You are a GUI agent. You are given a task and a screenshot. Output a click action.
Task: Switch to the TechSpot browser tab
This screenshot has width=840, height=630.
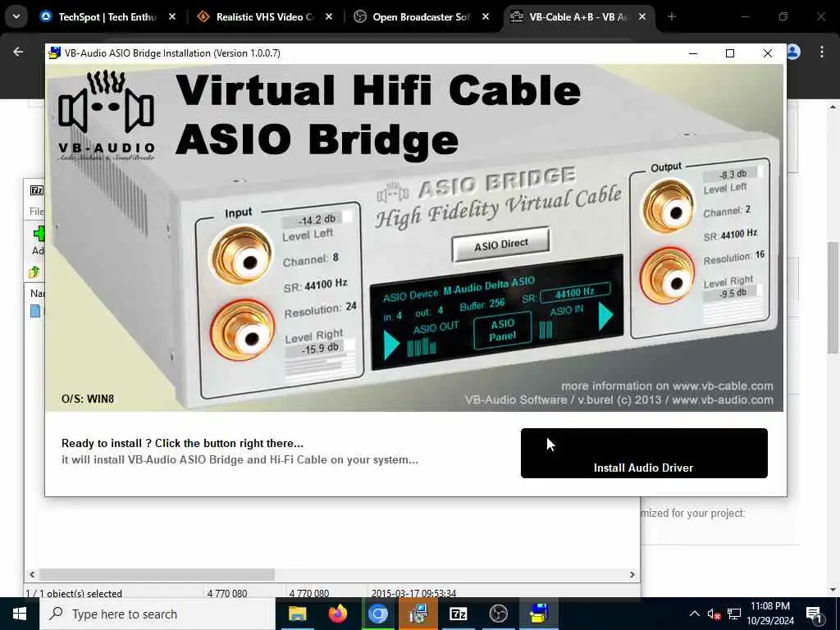(107, 17)
